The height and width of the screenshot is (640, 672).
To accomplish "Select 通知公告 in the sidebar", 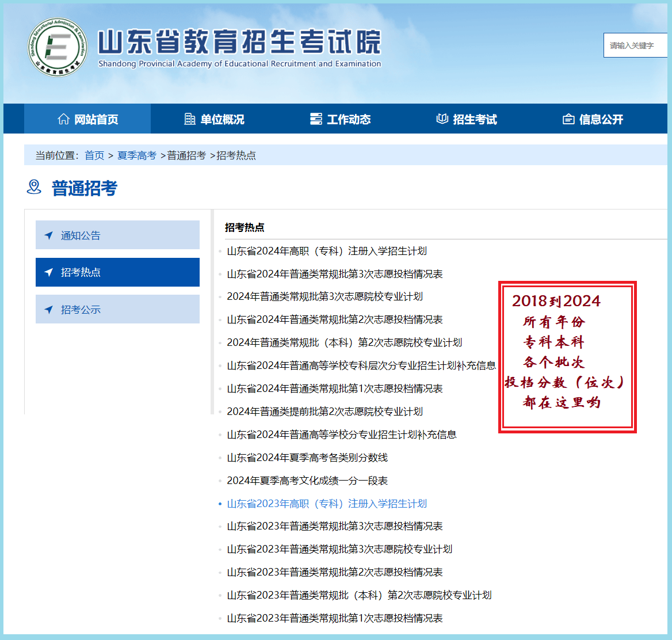I will pyautogui.click(x=117, y=235).
